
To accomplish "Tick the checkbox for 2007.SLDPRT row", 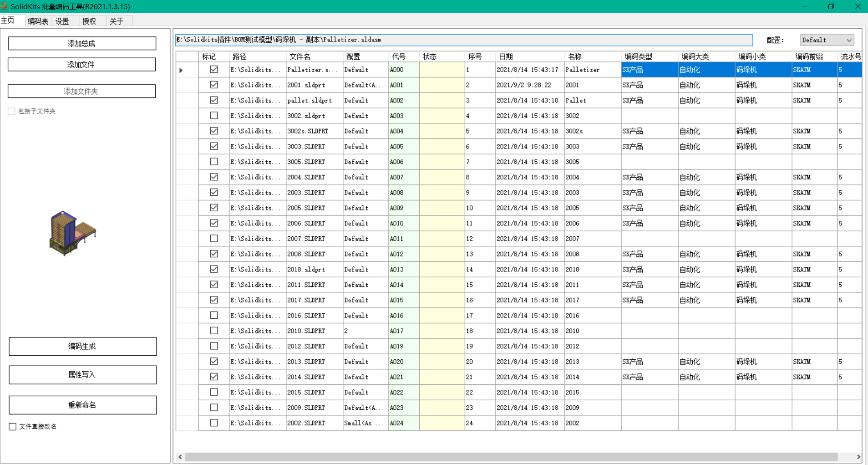I will (x=214, y=239).
